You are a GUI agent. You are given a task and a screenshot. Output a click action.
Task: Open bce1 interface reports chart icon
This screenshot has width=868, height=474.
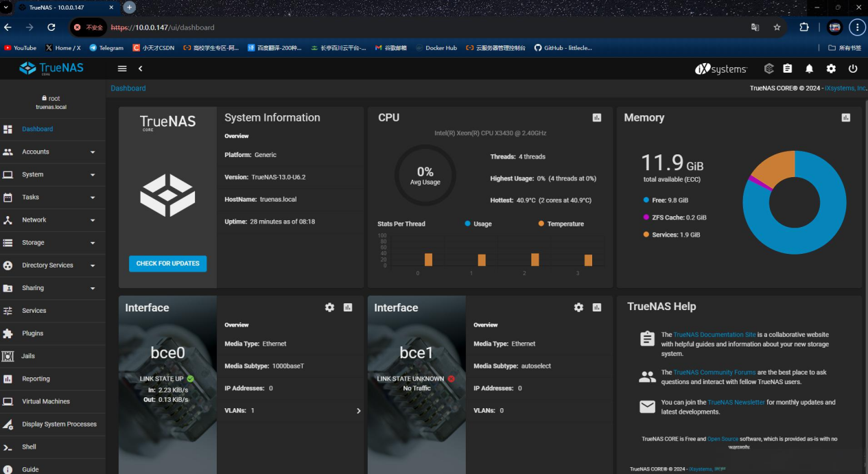(x=597, y=307)
